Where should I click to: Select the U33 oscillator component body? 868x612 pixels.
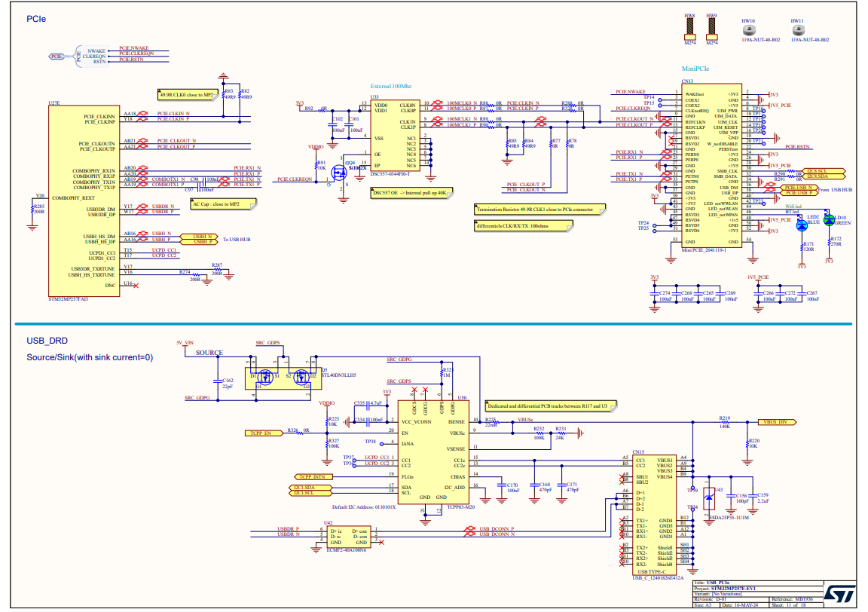point(396,136)
